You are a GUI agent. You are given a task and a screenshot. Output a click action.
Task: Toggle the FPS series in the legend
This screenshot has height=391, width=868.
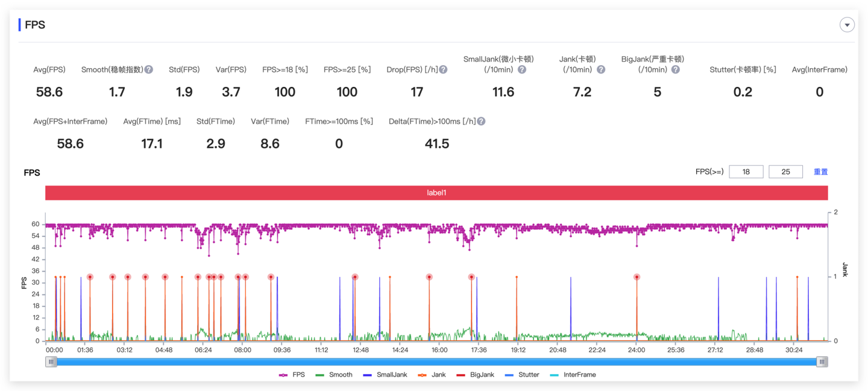(x=292, y=375)
